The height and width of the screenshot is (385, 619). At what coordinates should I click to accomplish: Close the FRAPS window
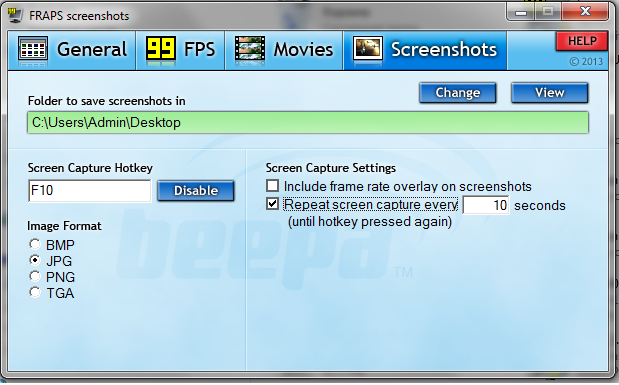(585, 11)
